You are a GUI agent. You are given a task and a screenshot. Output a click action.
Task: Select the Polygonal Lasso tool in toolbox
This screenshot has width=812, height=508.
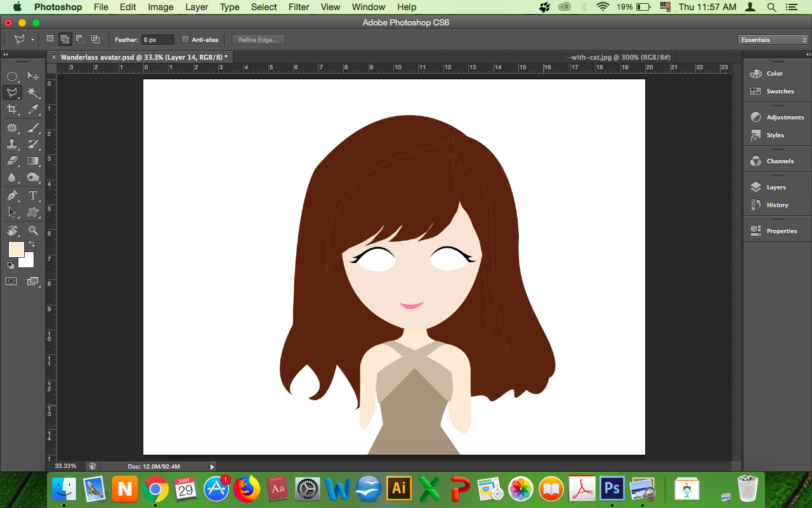tap(12, 93)
